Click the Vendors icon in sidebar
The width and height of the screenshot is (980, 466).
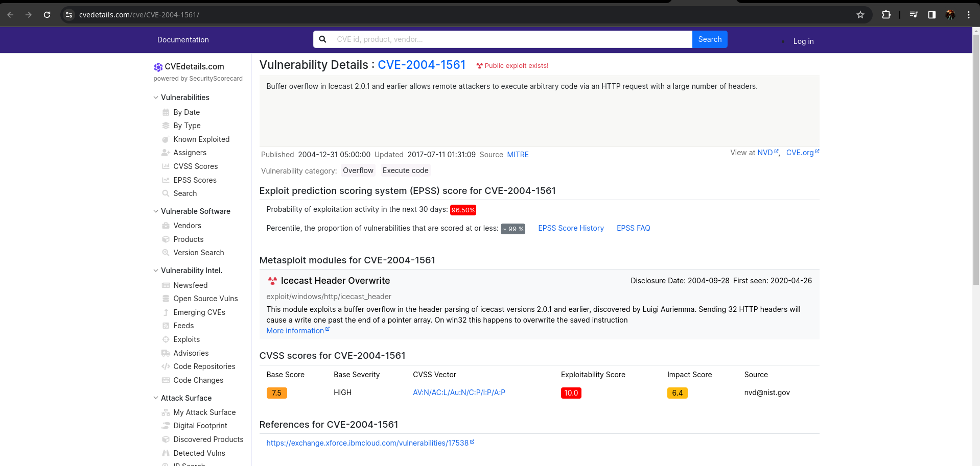tap(166, 226)
